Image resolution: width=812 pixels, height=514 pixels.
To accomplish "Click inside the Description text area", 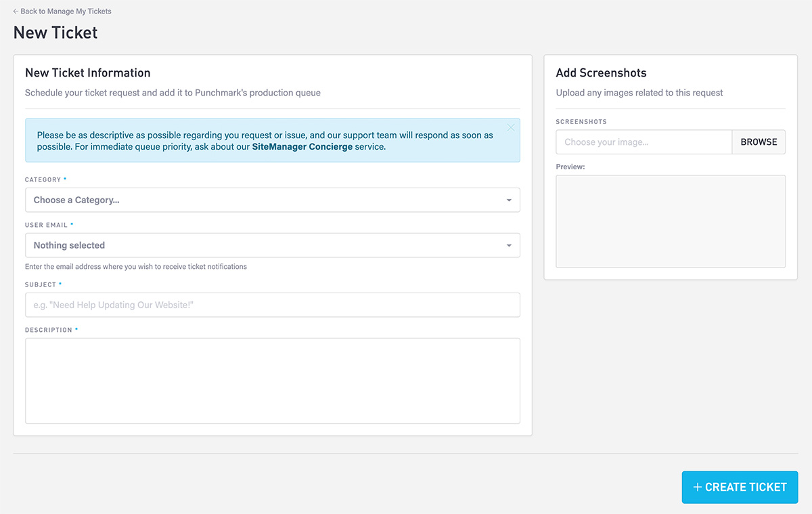I will pyautogui.click(x=272, y=381).
